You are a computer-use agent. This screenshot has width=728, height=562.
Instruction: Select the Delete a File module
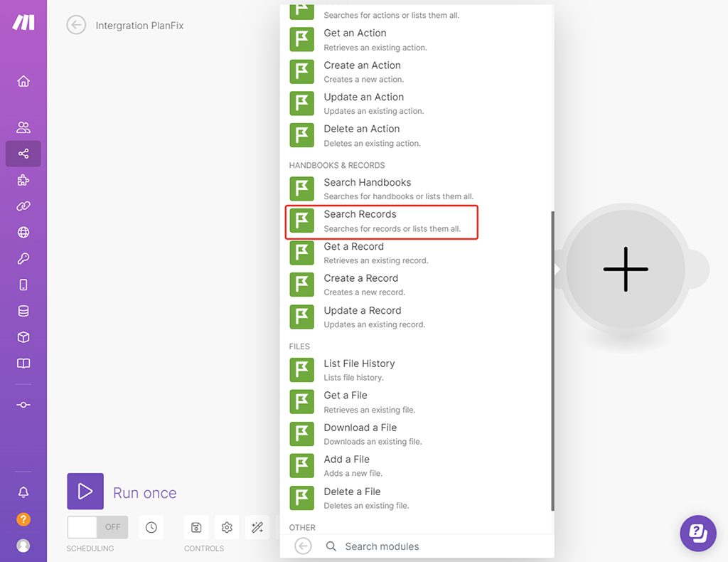tap(417, 498)
